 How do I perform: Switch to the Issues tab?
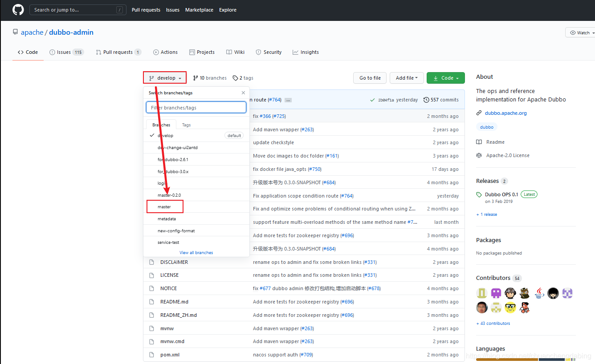[x=66, y=52]
